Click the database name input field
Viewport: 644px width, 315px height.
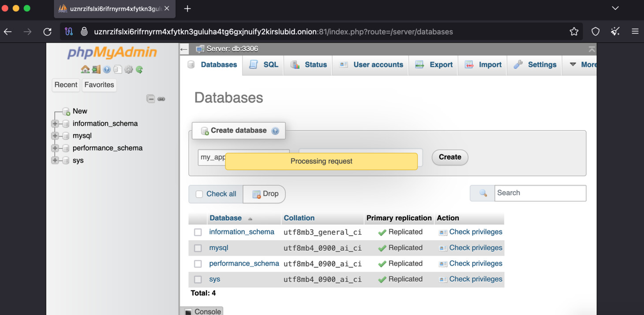coord(244,157)
